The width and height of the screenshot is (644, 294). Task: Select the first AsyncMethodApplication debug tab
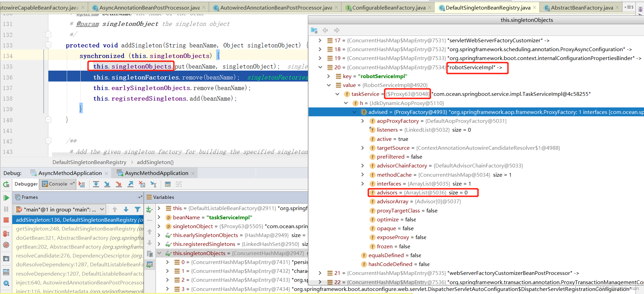click(70, 173)
